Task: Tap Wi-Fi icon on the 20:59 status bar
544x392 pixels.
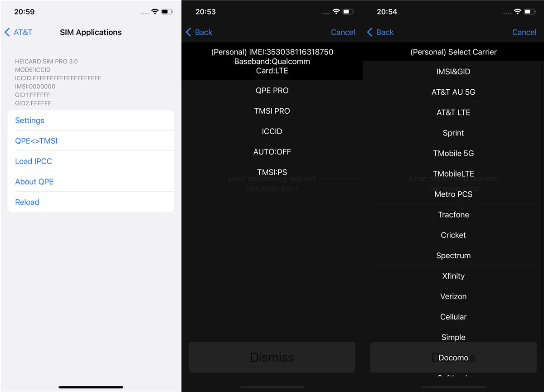Action: click(155, 11)
